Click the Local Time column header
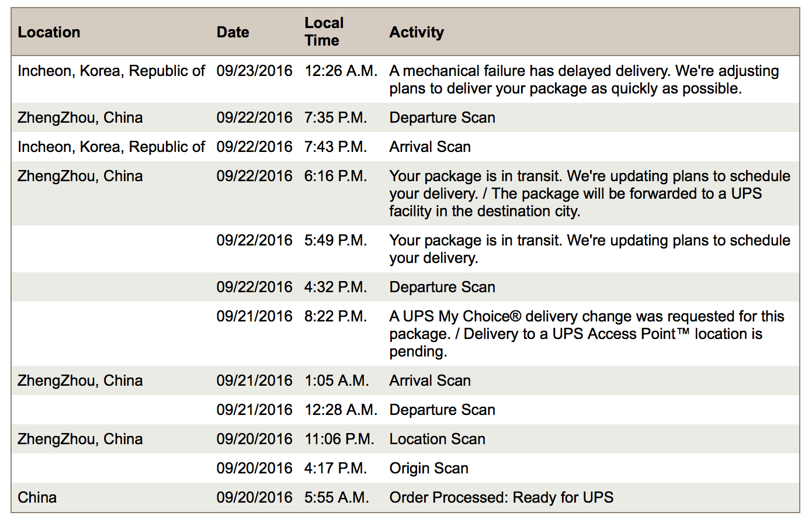The image size is (812, 519). pos(324,32)
